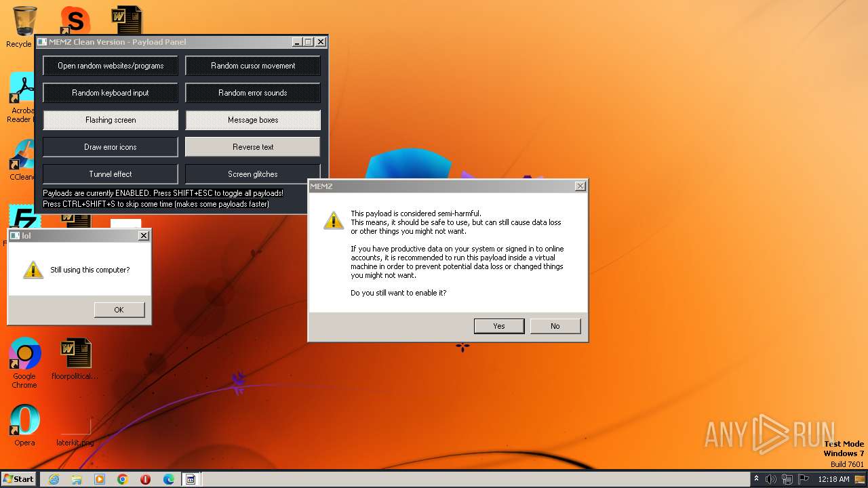Click the lol dialog title bar icon
This screenshot has width=868, height=488.
15,235
